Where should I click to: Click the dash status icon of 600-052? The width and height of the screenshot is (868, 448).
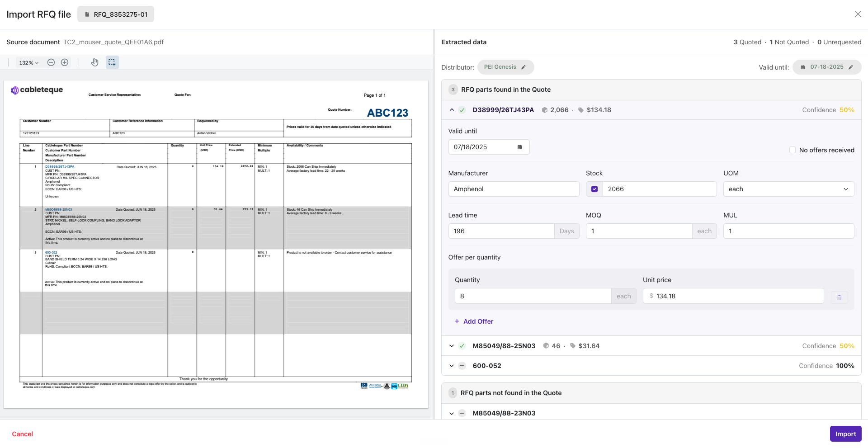point(462,366)
